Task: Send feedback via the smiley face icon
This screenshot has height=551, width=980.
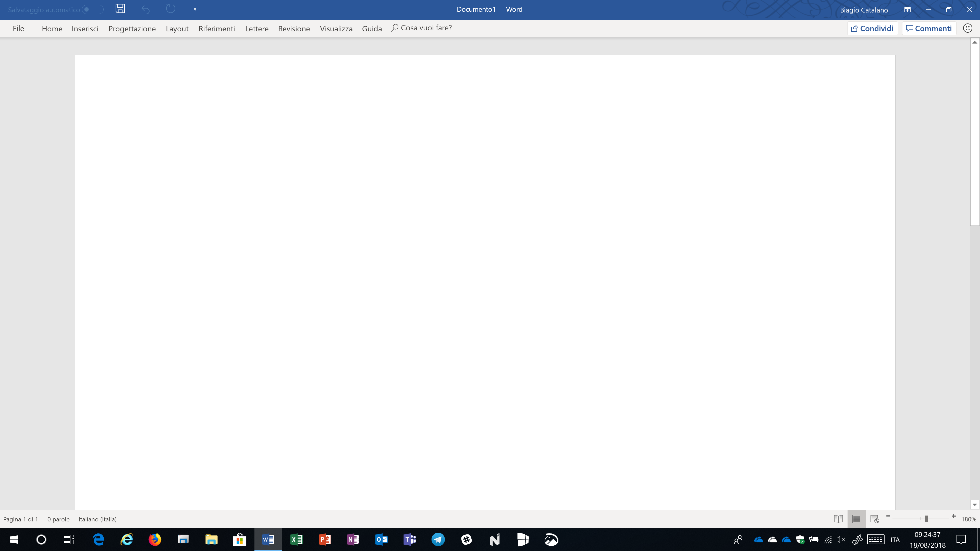Action: (967, 28)
